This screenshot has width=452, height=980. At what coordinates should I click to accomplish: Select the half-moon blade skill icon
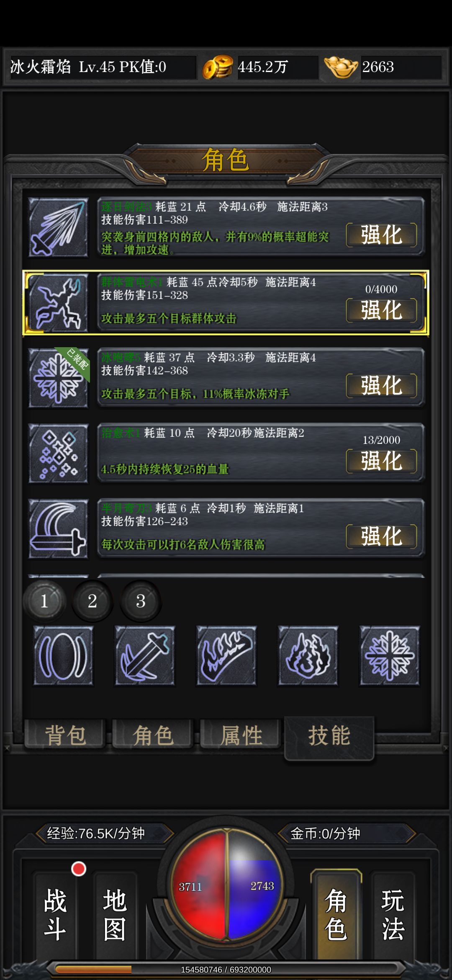tap(58, 529)
